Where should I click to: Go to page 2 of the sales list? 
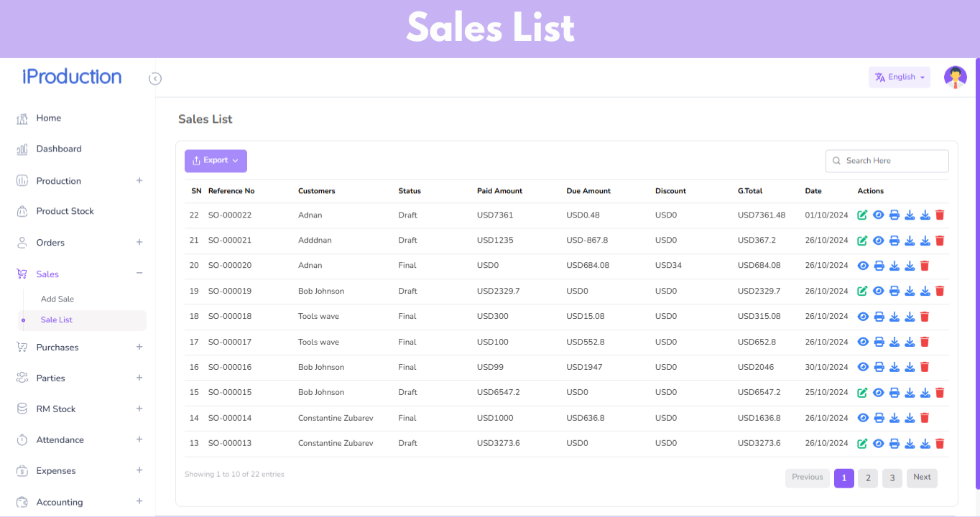click(x=868, y=478)
